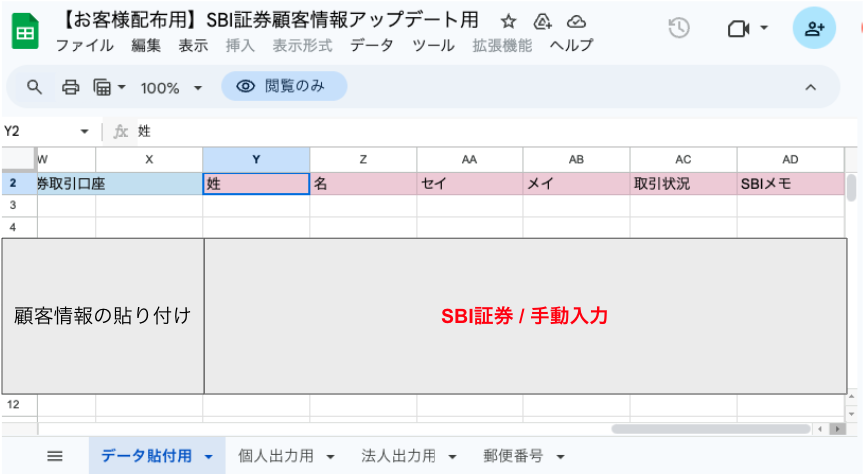This screenshot has width=868, height=474.
Task: Start a video meeting with camera icon
Action: pyautogui.click(x=738, y=28)
